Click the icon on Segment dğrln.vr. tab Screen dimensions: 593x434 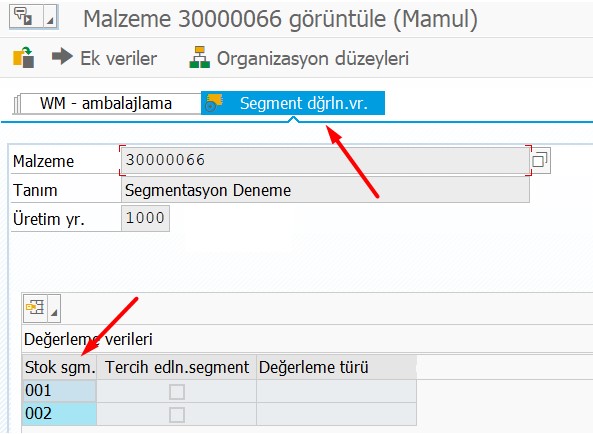pyautogui.click(x=214, y=103)
